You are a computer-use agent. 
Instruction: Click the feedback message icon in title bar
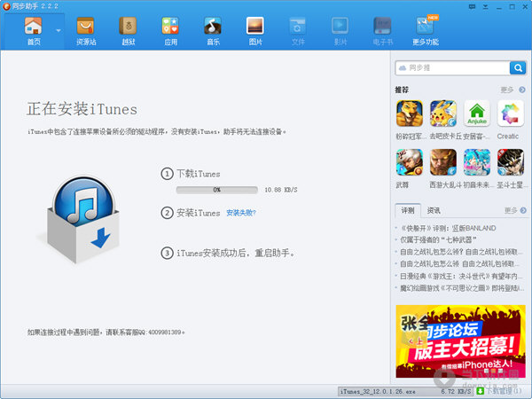click(x=472, y=7)
